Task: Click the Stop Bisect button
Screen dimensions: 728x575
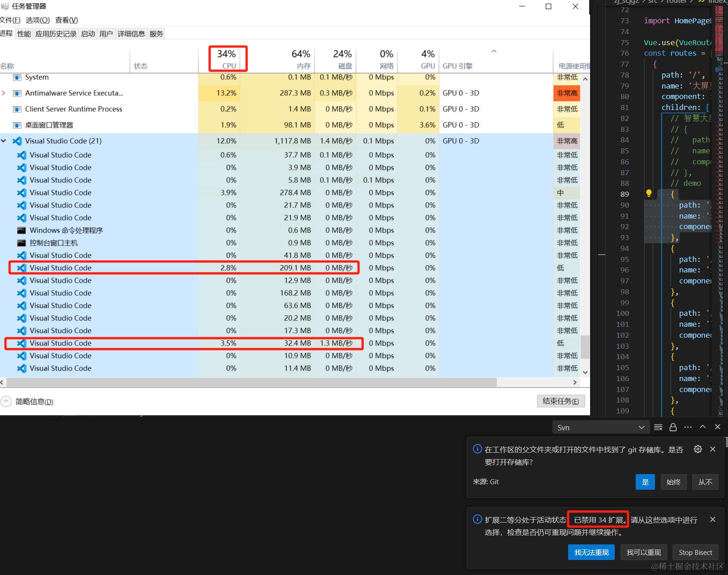Action: 696,552
